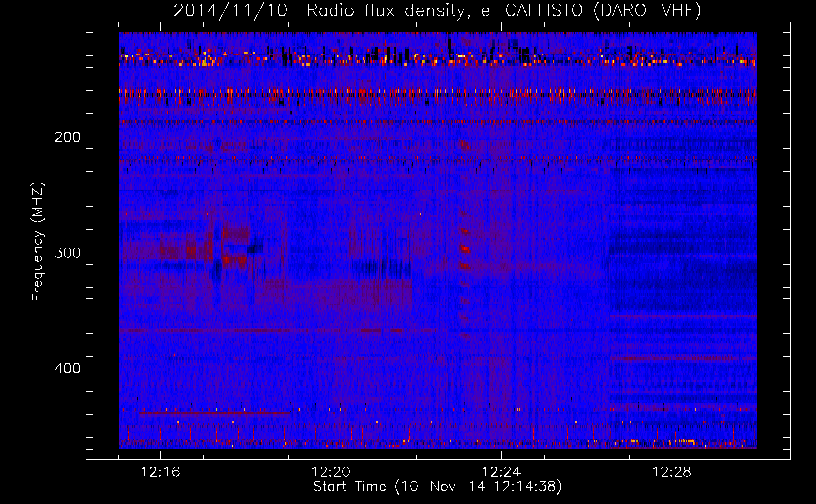Select the 400 frequency tick label
816x504 pixels.
coord(68,368)
